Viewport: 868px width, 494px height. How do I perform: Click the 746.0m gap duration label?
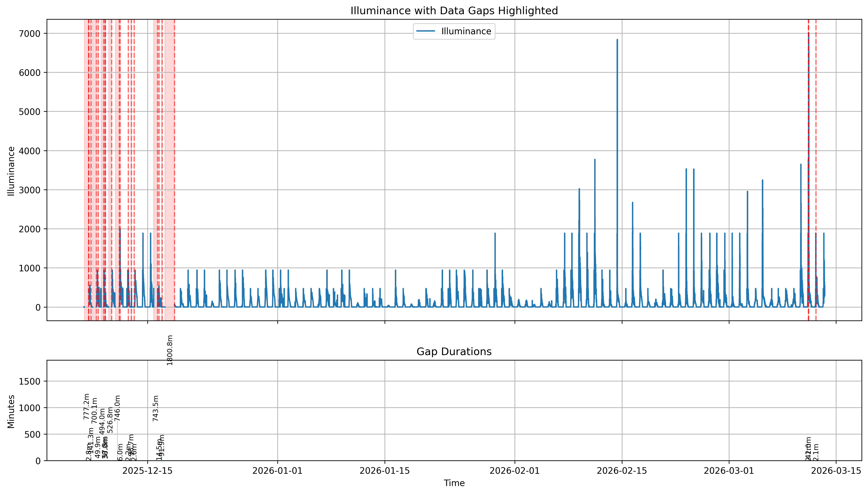point(117,408)
